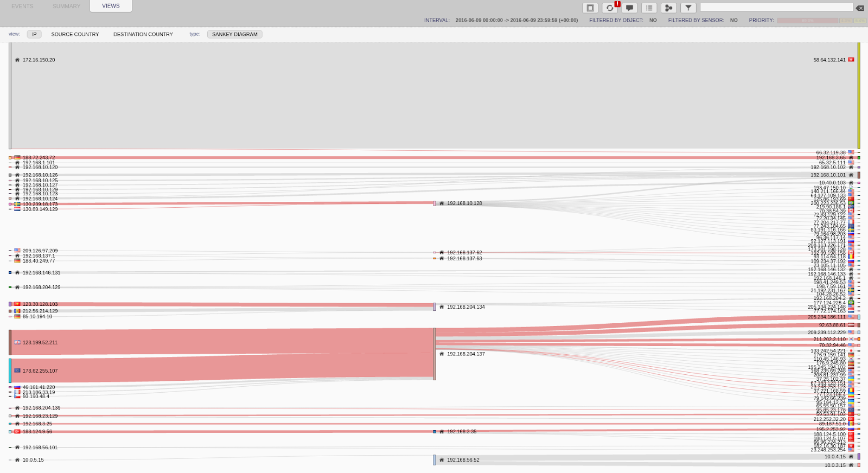Clear the search field with the backspace icon
The height and width of the screenshot is (473, 868).
860,8
